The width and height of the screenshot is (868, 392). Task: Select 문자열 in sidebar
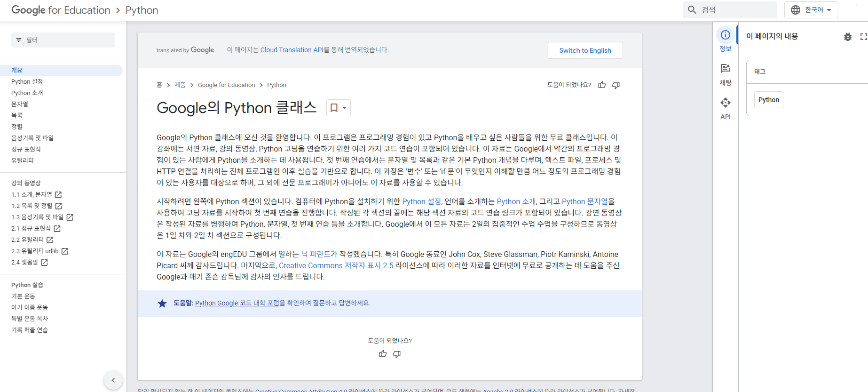coord(20,104)
